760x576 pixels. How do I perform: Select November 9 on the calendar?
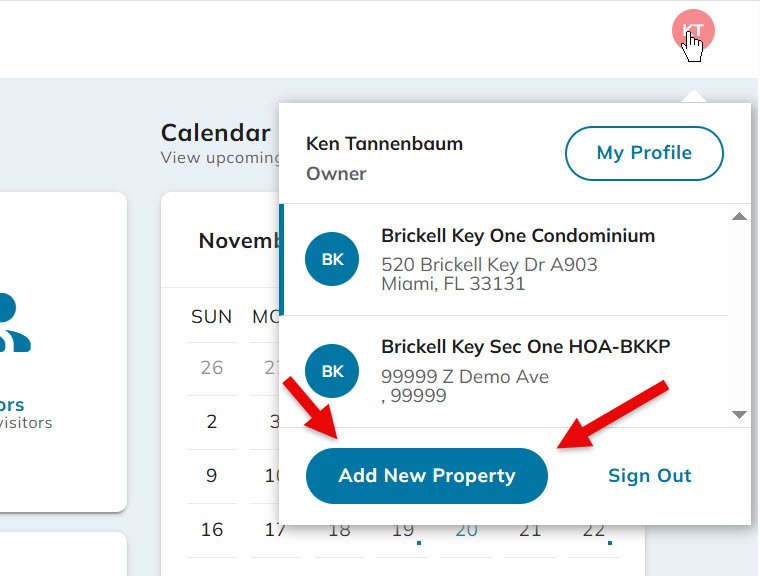tap(211, 475)
